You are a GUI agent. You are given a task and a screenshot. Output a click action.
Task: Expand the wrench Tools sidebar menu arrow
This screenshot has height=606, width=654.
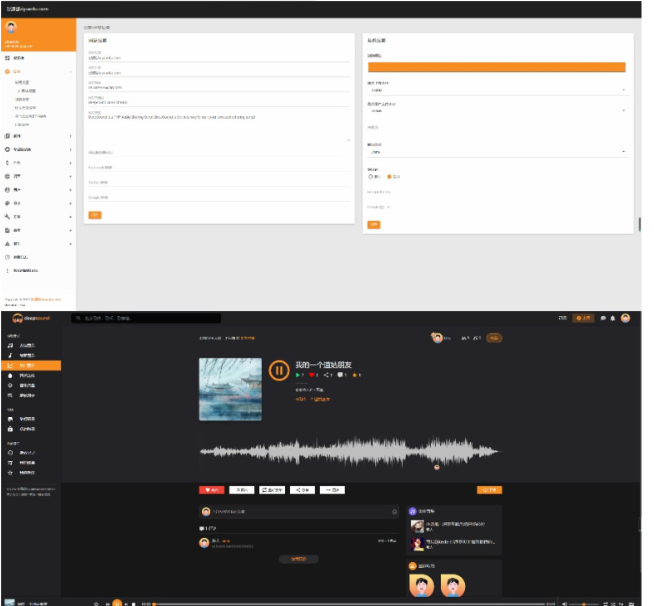coord(70,216)
